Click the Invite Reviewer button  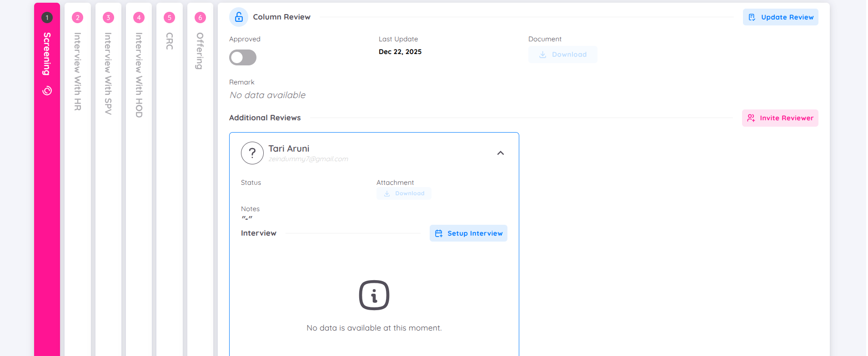click(780, 118)
